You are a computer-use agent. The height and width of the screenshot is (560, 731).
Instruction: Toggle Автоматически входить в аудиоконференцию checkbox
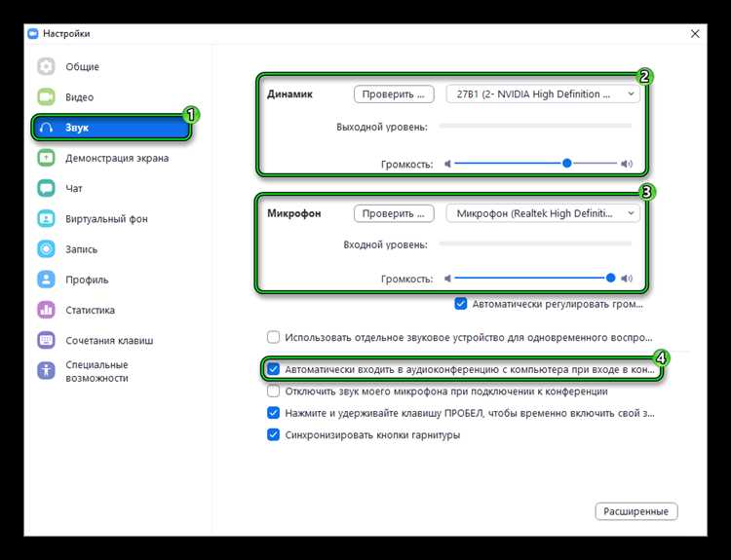pos(273,369)
